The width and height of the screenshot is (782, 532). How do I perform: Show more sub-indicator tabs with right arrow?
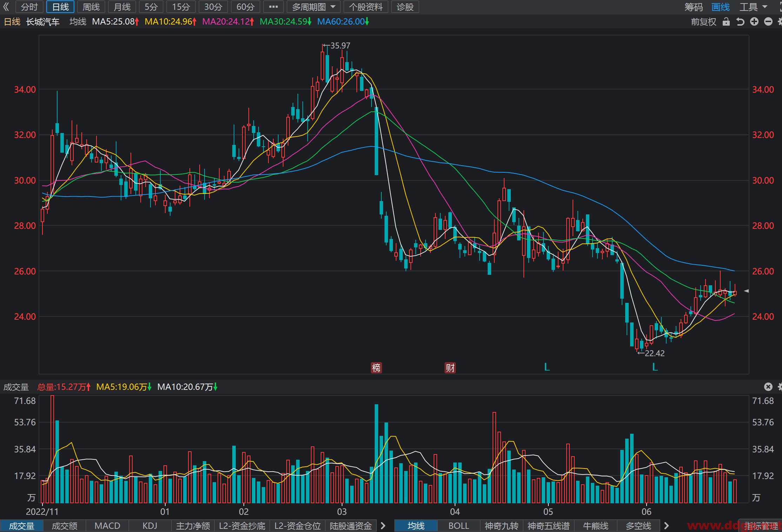(x=383, y=526)
